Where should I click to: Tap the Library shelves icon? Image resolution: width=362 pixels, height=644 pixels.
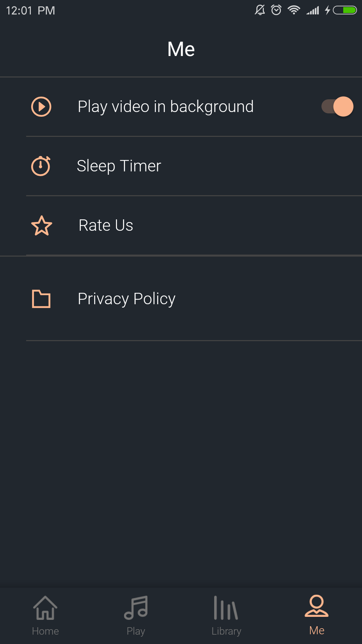[226, 608]
